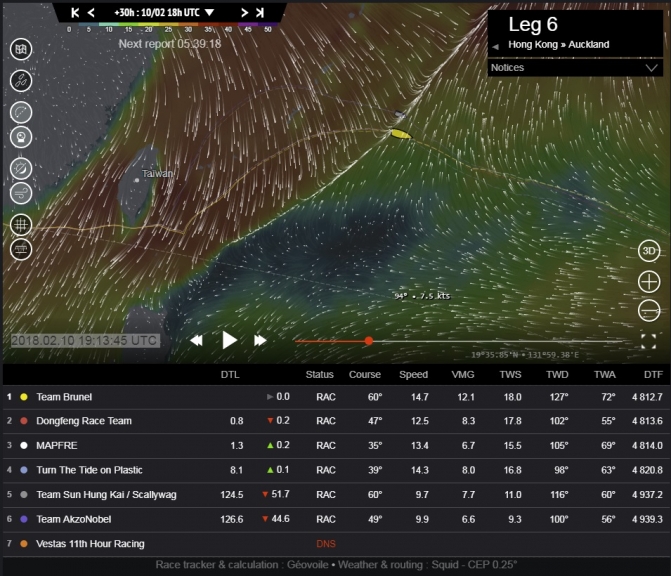Click the red DNS status for Vestas
The height and width of the screenshot is (576, 671).
point(326,544)
